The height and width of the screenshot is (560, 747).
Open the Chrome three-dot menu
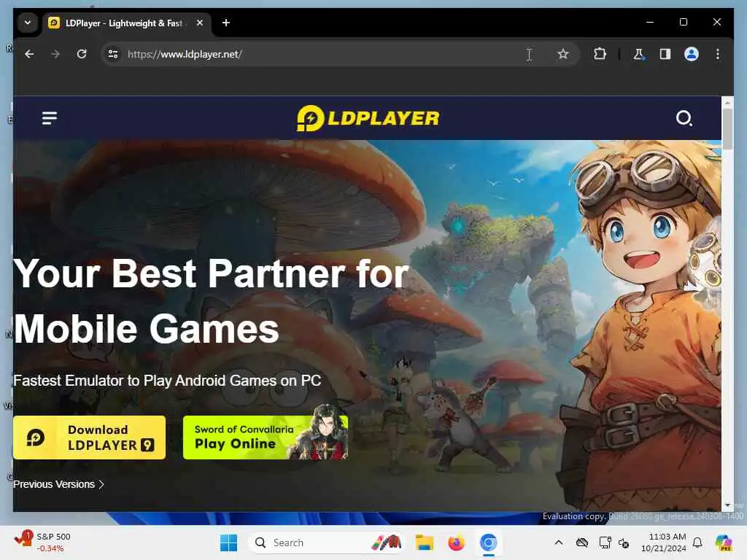point(718,54)
